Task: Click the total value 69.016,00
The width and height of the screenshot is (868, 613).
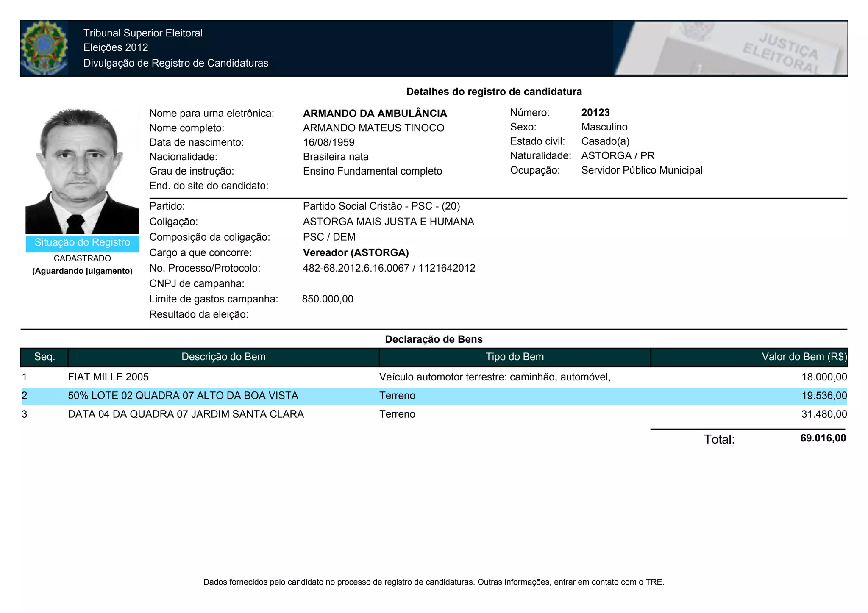Action: coord(823,438)
